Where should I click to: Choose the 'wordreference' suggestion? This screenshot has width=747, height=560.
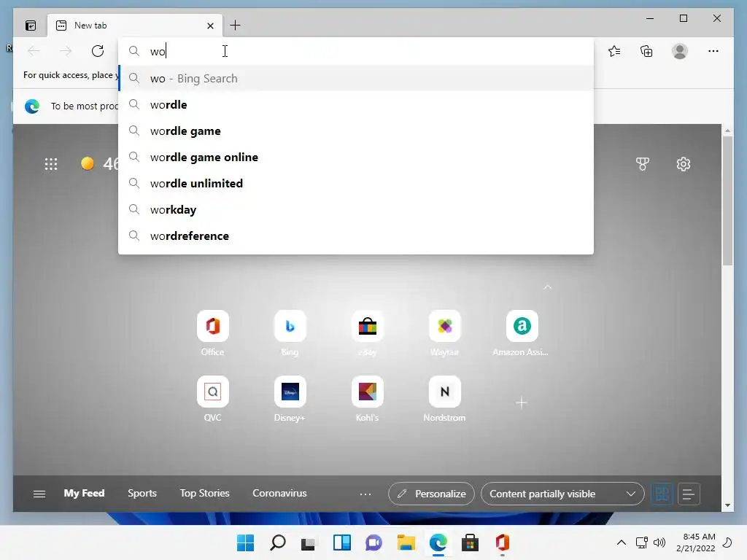tap(356, 236)
